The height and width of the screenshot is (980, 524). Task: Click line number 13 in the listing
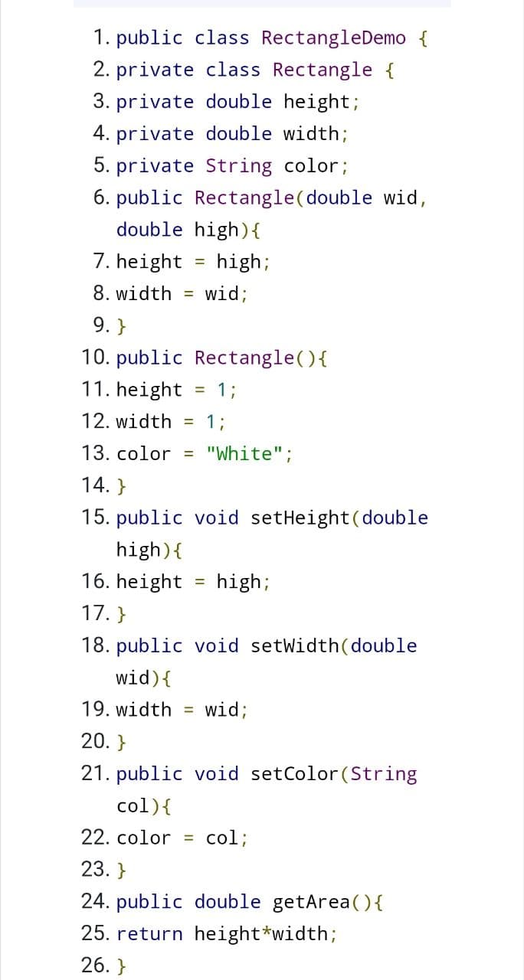[x=96, y=453]
